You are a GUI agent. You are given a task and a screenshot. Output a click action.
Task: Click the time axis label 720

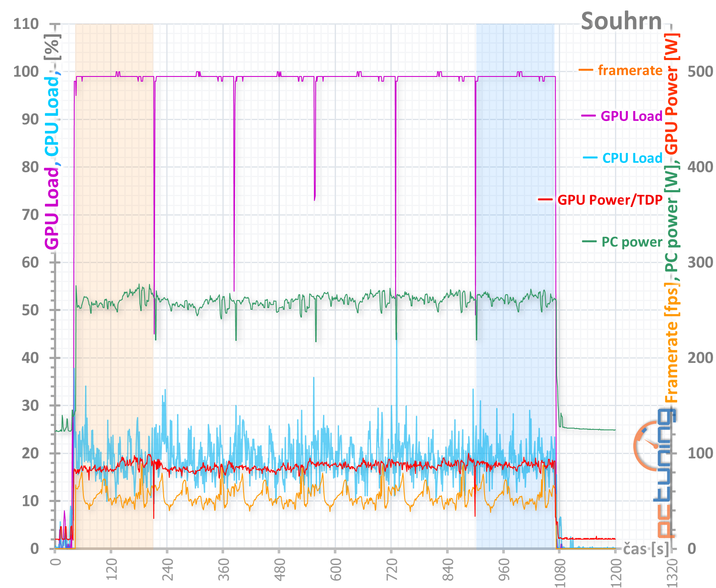click(x=392, y=570)
